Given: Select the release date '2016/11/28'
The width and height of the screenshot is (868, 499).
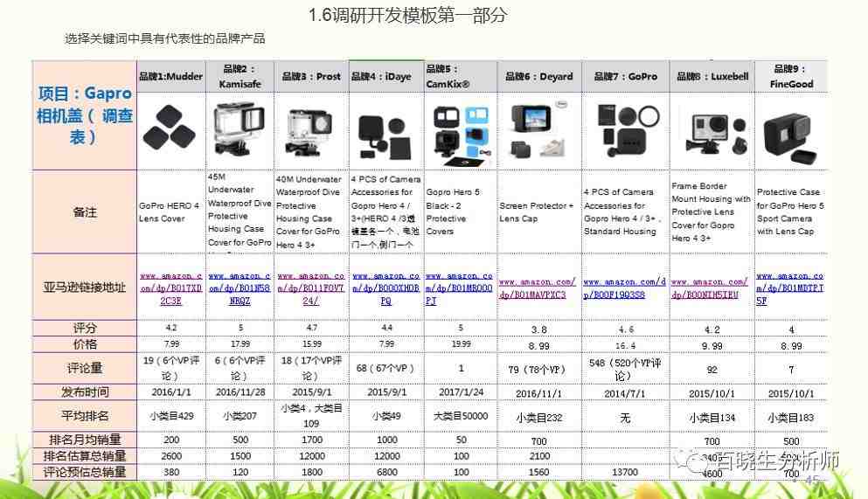Looking at the screenshot, I should click(240, 392).
